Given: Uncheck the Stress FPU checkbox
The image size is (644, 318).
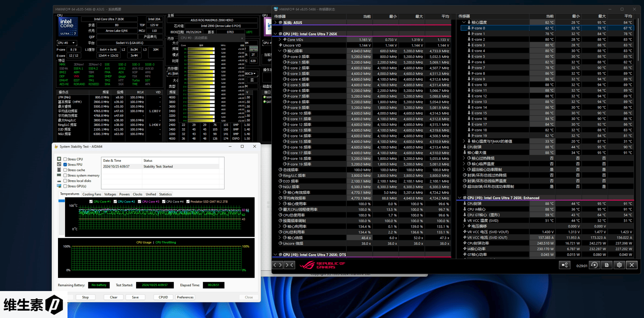Looking at the screenshot, I should (65, 165).
